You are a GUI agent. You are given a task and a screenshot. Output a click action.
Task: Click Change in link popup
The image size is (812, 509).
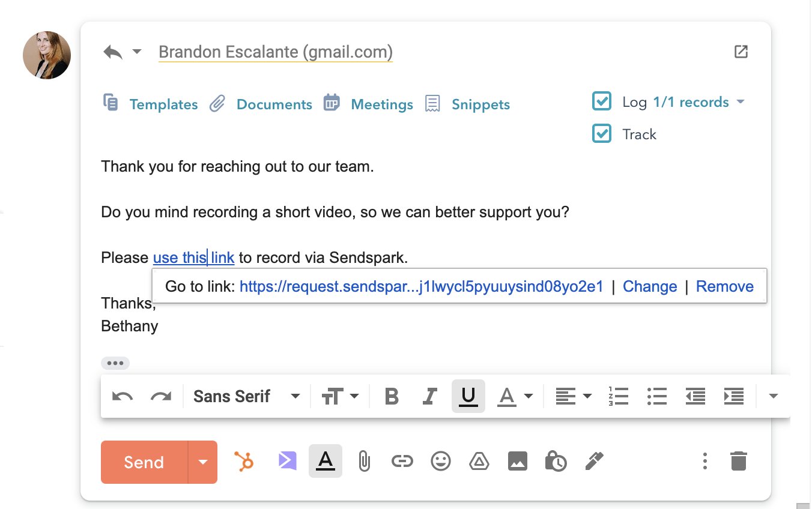(650, 286)
